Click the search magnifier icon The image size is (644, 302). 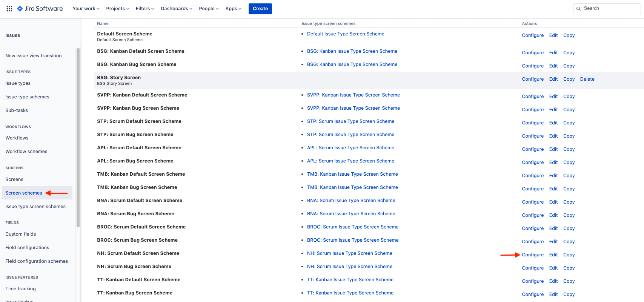(579, 9)
